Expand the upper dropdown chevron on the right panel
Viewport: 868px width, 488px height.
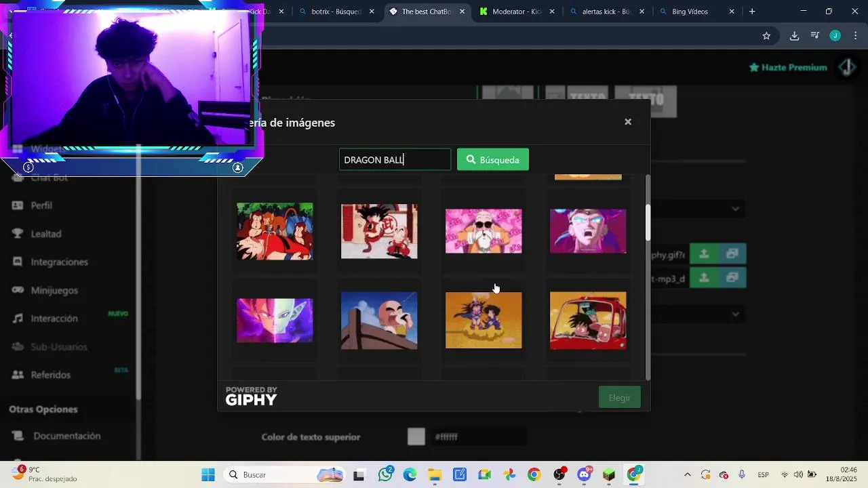pos(735,209)
